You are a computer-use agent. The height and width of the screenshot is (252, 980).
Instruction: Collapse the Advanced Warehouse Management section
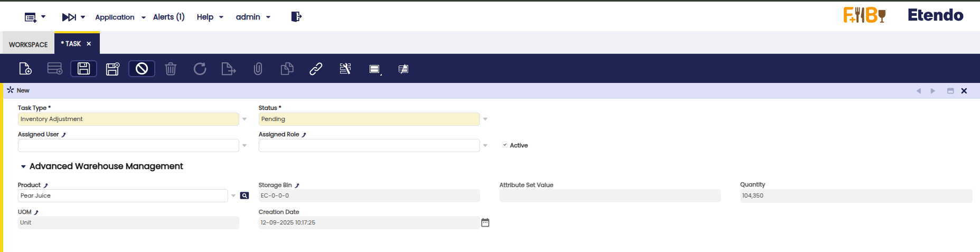pos(23,166)
